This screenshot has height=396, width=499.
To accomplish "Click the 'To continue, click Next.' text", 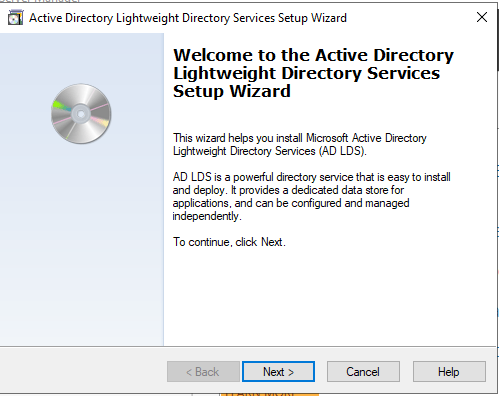I will point(229,242).
